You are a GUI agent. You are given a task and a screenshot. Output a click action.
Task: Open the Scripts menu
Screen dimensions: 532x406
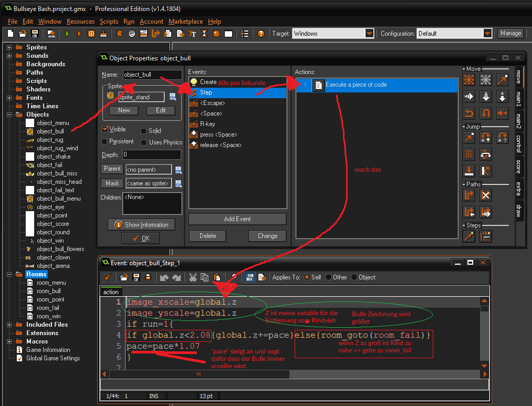(109, 22)
